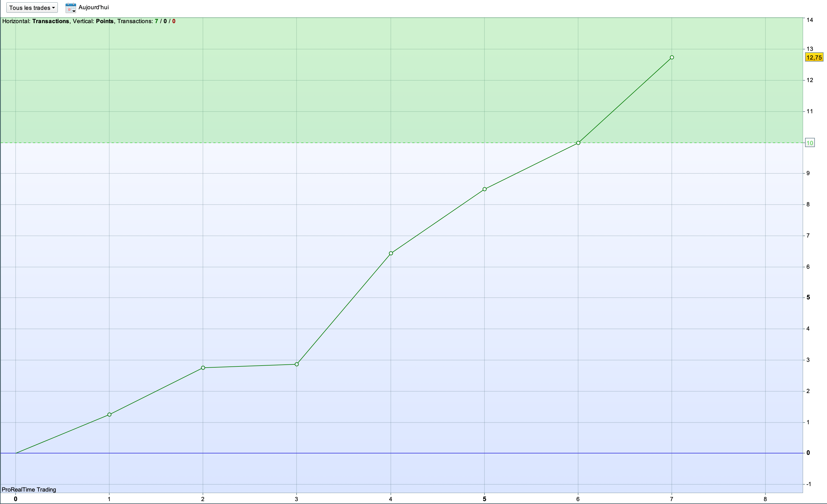Click the data point at transaction 7

click(671, 58)
